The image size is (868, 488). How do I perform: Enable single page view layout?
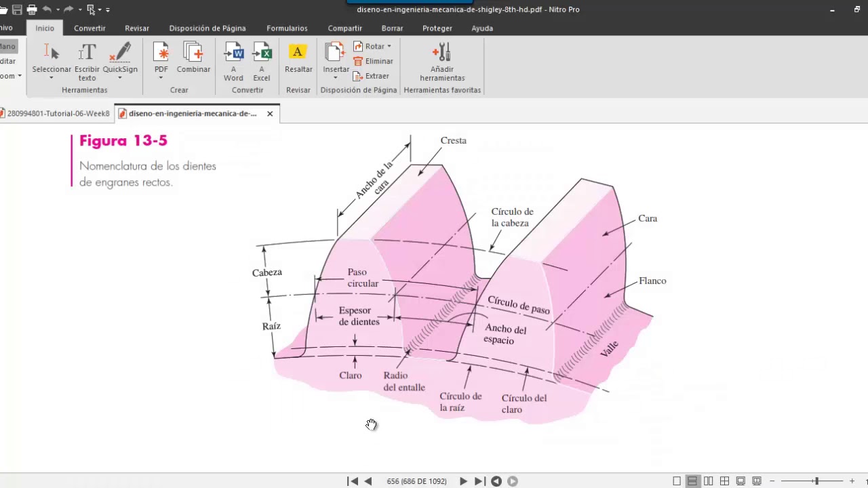click(x=677, y=481)
